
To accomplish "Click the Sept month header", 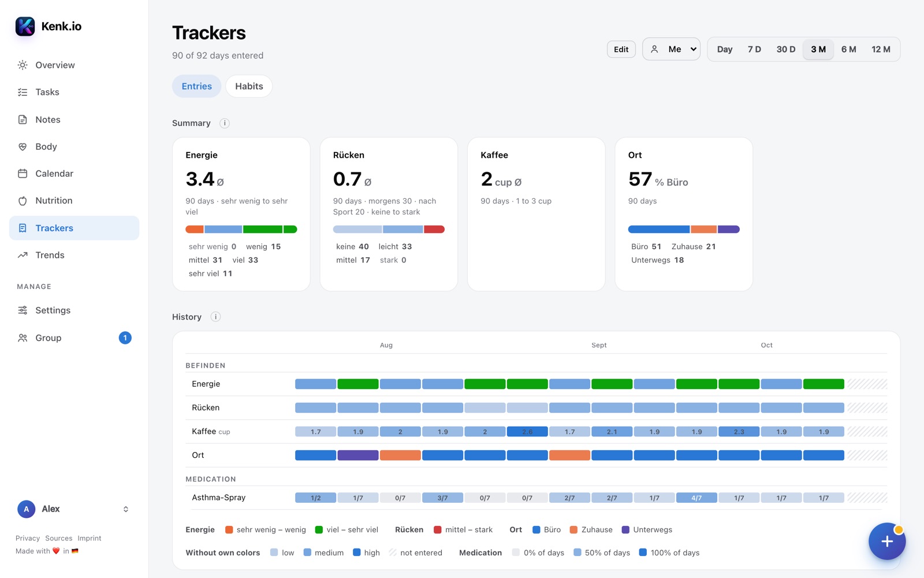I will pyautogui.click(x=599, y=345).
